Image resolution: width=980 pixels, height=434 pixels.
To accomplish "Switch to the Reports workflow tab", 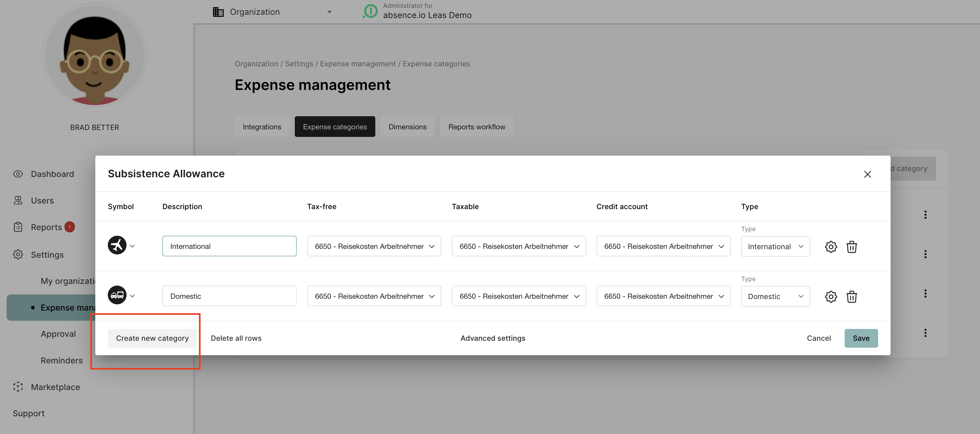I will pyautogui.click(x=477, y=126).
